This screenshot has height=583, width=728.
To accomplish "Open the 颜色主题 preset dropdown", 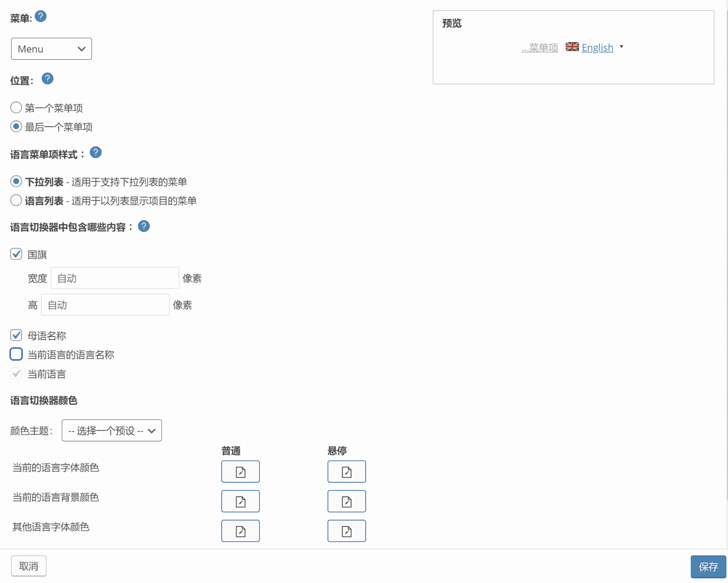I will 111,430.
